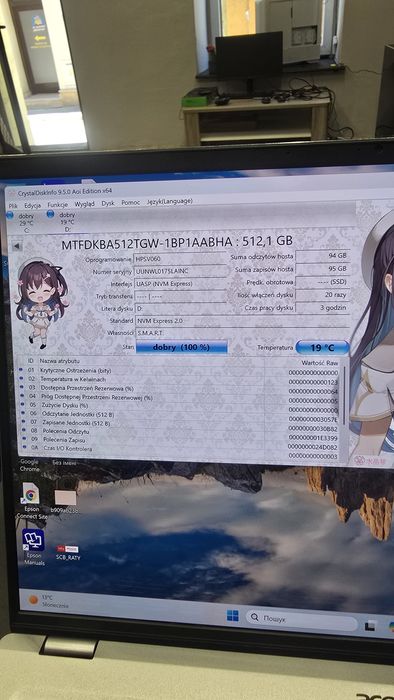The image size is (394, 700).
Task: Open the Plik menu
Action: [13, 206]
